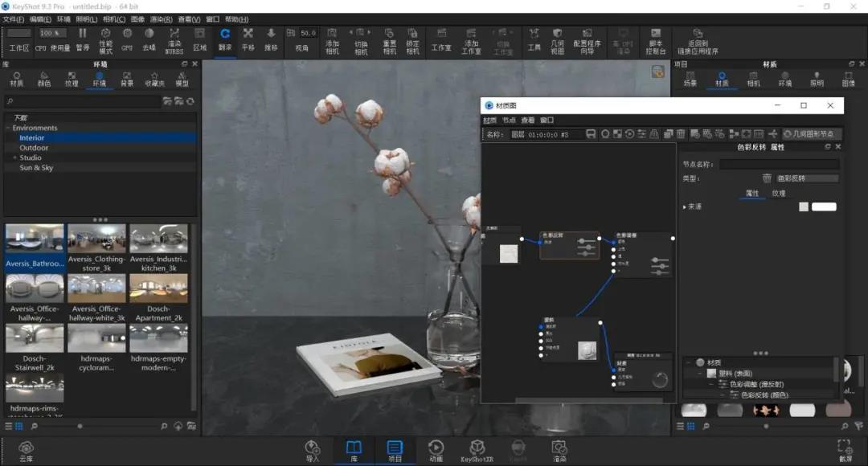This screenshot has height=466, width=868.
Task: Click Animation (动画) in bottom toolbar
Action: [x=436, y=451]
